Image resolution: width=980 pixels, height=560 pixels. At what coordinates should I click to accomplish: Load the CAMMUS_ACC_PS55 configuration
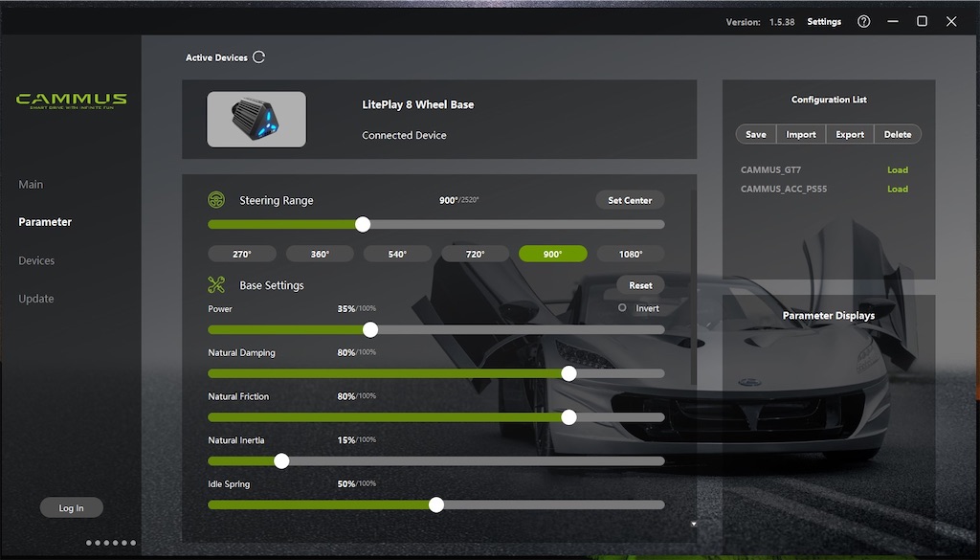[x=898, y=189]
